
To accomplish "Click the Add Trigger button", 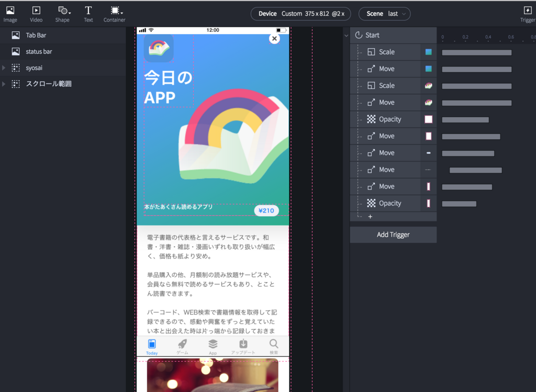I will 393,235.
